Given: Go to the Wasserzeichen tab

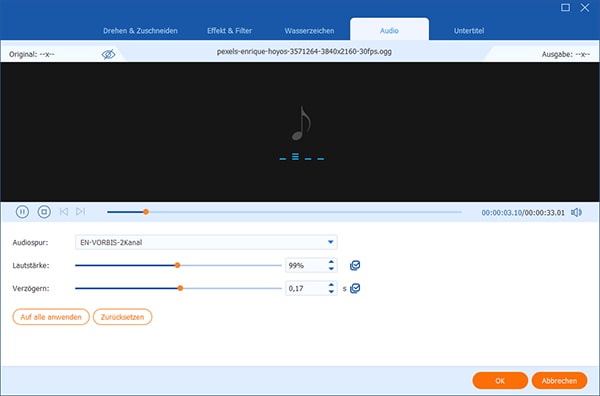Looking at the screenshot, I should 309,31.
